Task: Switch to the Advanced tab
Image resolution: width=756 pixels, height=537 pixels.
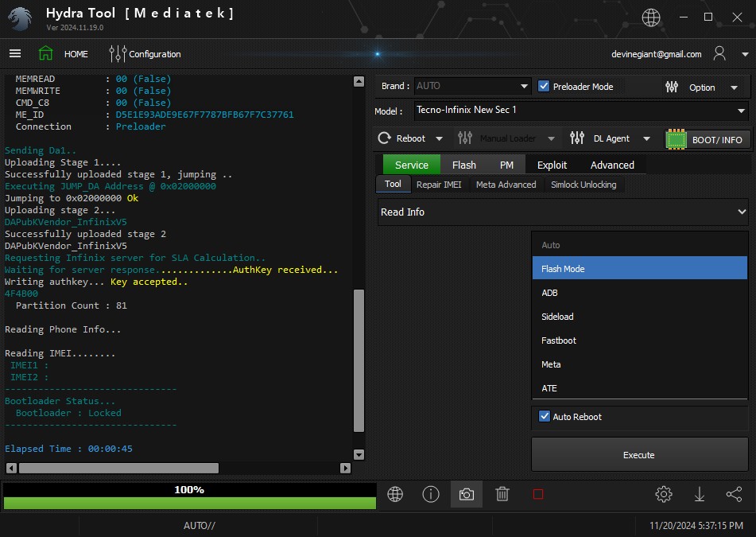Action: coord(612,165)
